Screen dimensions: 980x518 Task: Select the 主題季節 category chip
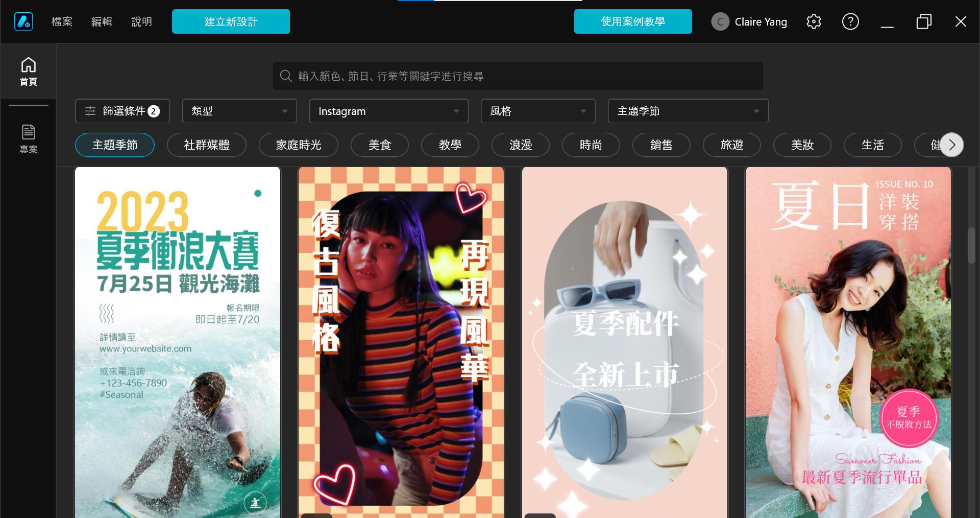tap(115, 145)
